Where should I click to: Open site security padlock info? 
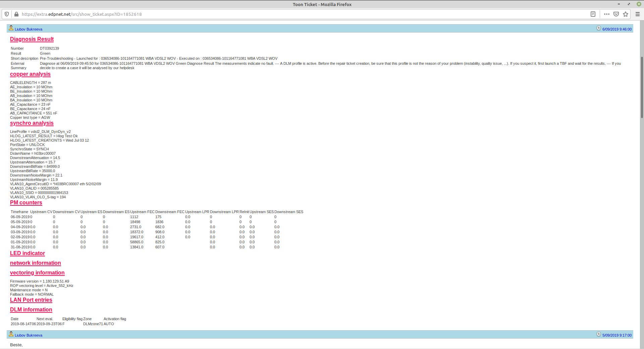tap(16, 14)
